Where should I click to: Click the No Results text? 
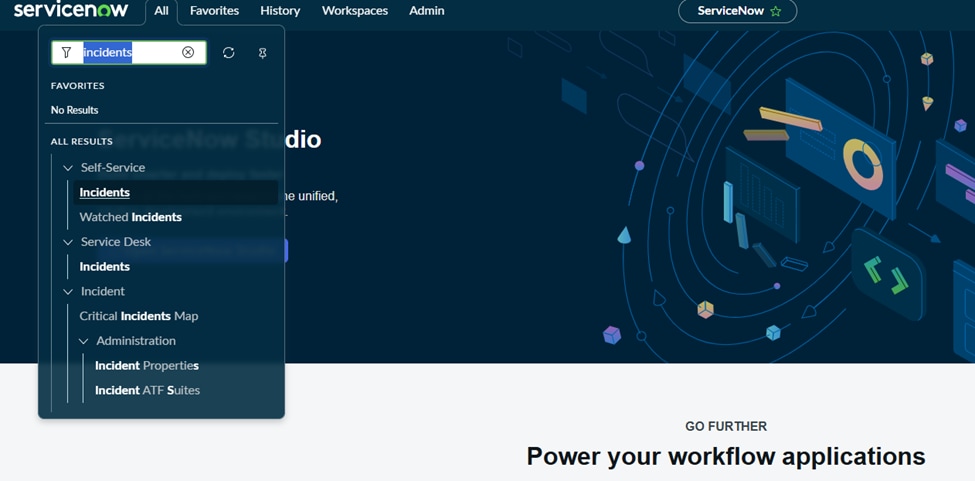pos(75,110)
